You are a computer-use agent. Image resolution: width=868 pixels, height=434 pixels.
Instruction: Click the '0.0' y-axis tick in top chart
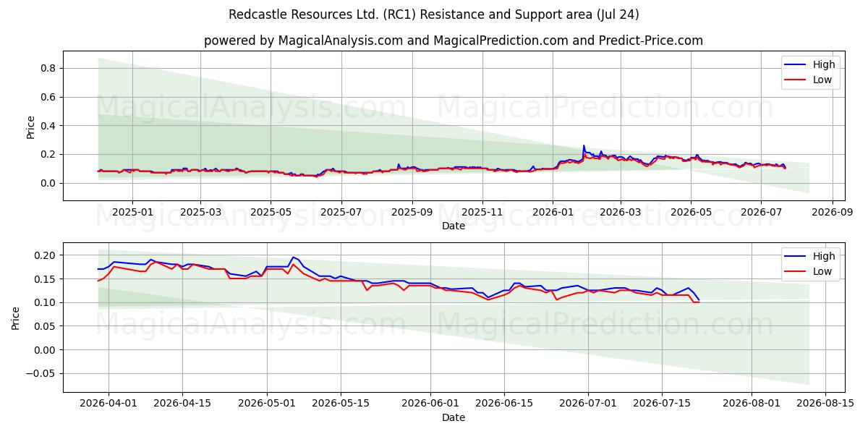[x=48, y=183]
